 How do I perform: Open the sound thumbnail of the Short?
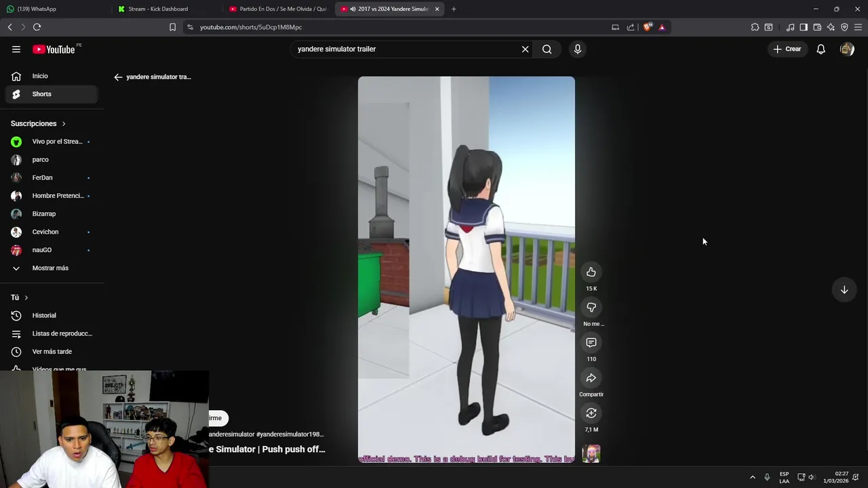pyautogui.click(x=591, y=454)
